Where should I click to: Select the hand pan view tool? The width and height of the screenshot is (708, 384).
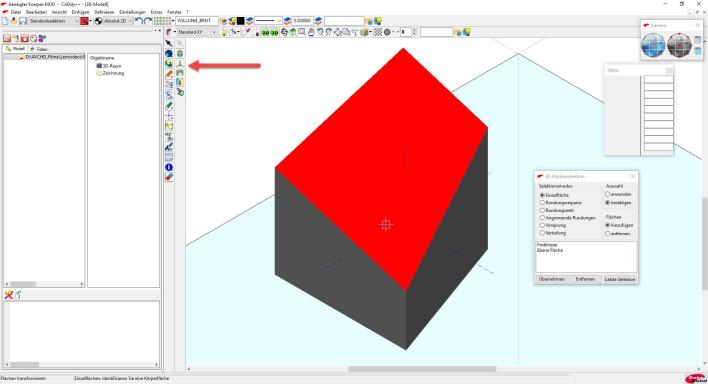pos(311,32)
